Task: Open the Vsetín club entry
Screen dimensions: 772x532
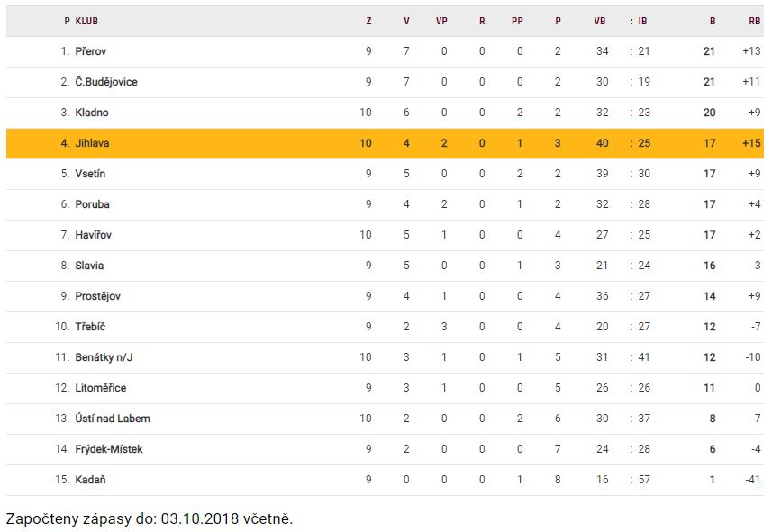Action: tap(92, 174)
